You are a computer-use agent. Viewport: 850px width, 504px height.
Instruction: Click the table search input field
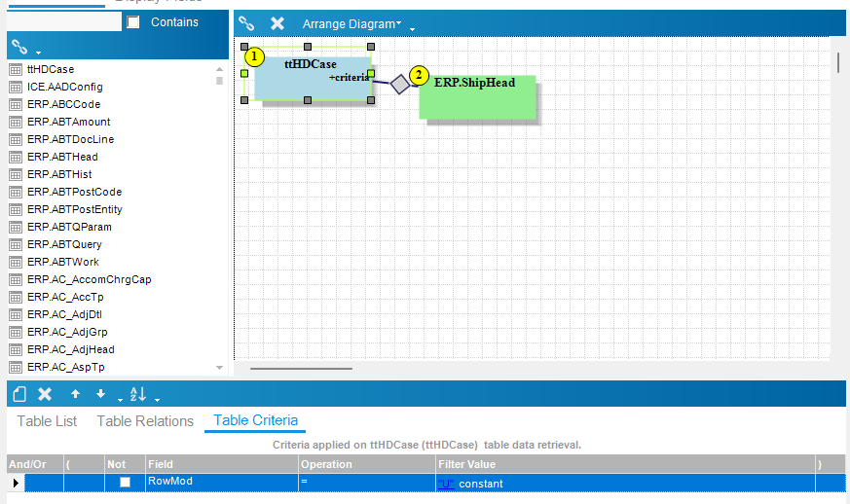[x=64, y=20]
